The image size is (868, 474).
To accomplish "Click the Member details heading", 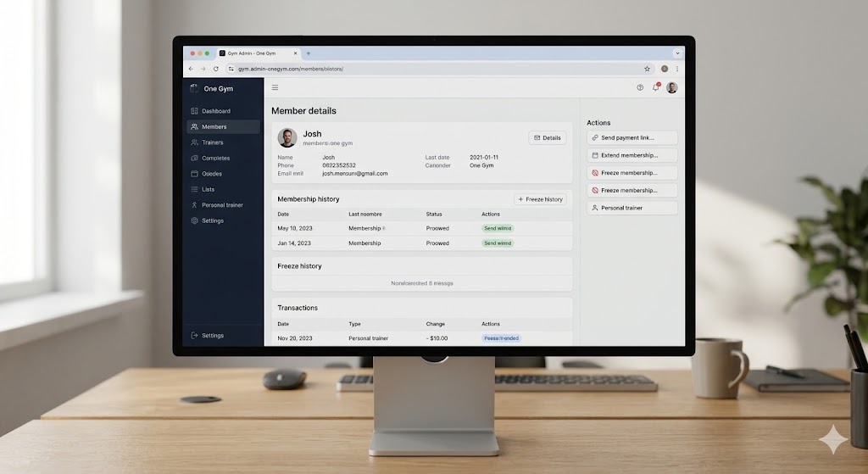I will pyautogui.click(x=303, y=111).
